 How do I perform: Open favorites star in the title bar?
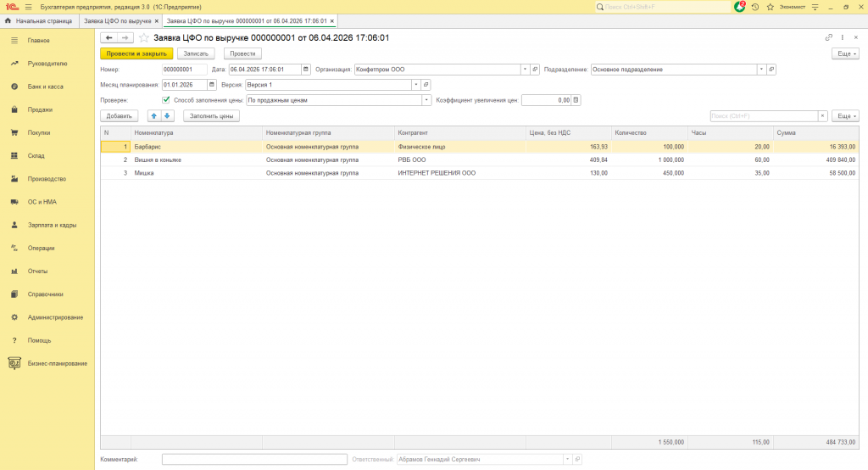770,7
